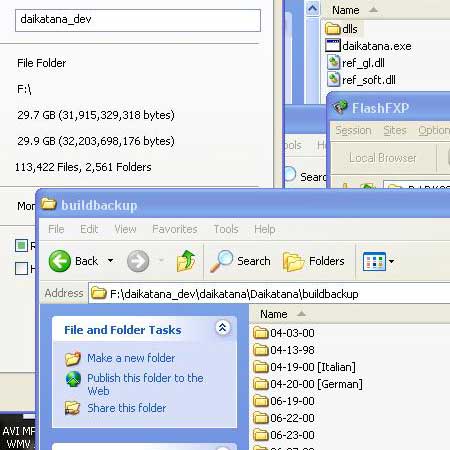Click the daikatana_dev name text field
Viewport: 450px width, 450px height.
[138, 21]
